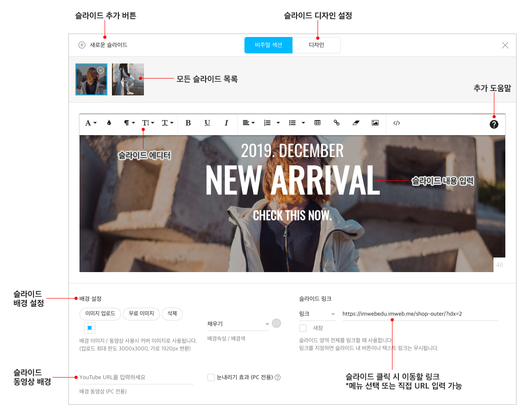Insert a numbered list
The image size is (530, 420).
point(267,123)
